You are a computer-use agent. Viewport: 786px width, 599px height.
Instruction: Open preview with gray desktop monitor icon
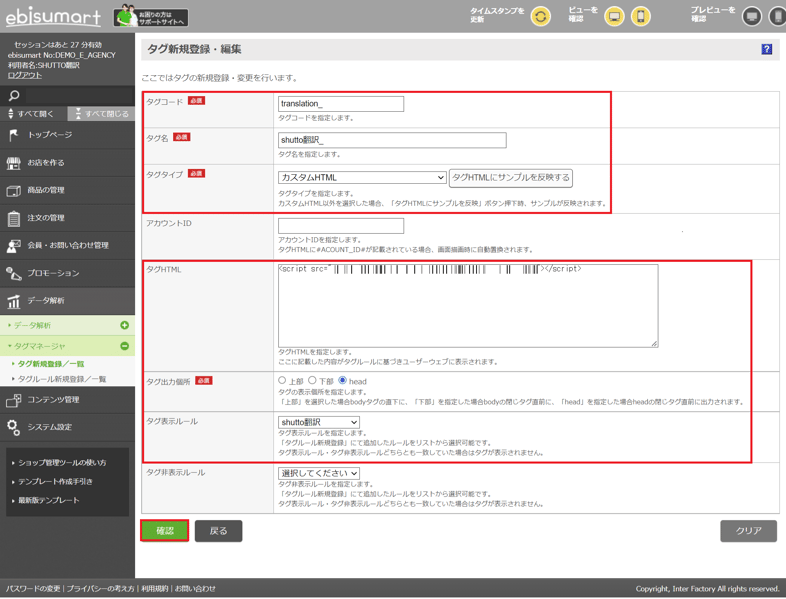coord(751,17)
